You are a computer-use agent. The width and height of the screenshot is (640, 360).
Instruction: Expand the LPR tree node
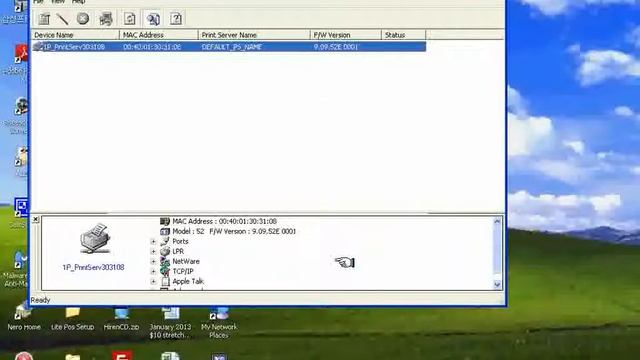(153, 251)
